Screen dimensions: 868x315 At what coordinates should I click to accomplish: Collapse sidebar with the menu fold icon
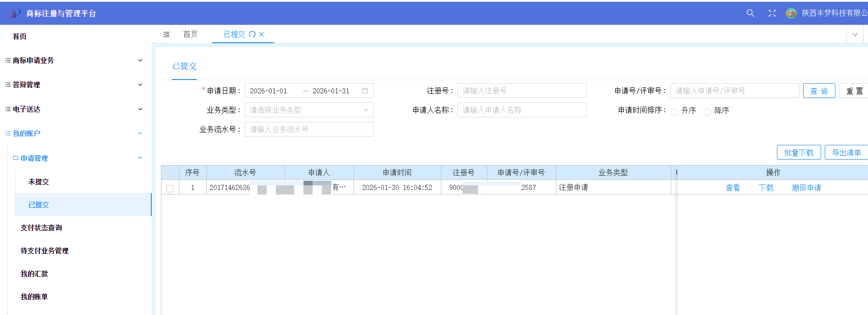pyautogui.click(x=166, y=34)
